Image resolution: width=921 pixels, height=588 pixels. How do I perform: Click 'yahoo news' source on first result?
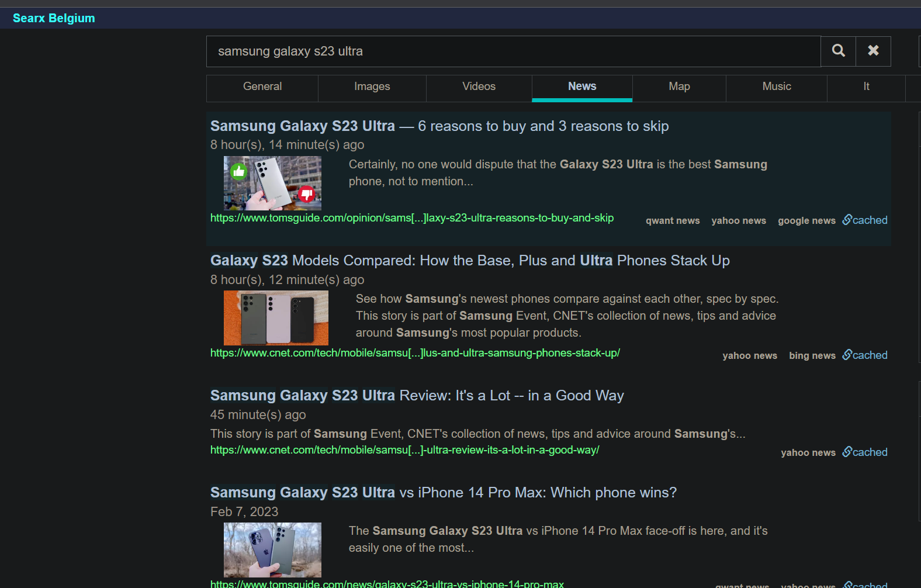tap(739, 220)
